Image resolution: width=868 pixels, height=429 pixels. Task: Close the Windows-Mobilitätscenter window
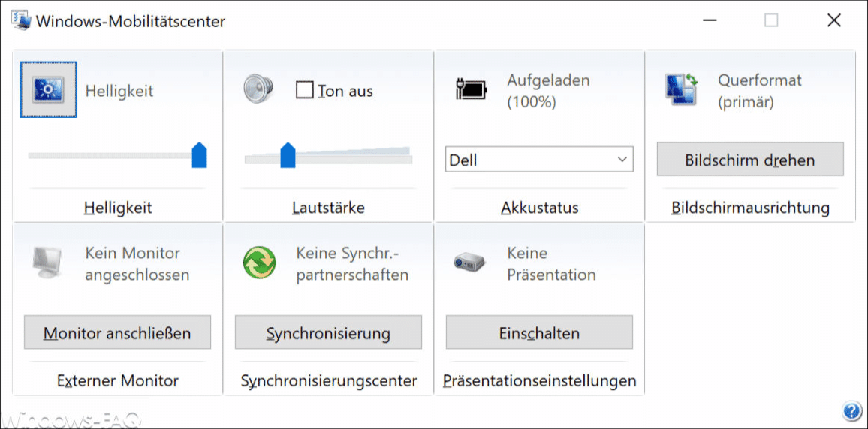click(833, 20)
